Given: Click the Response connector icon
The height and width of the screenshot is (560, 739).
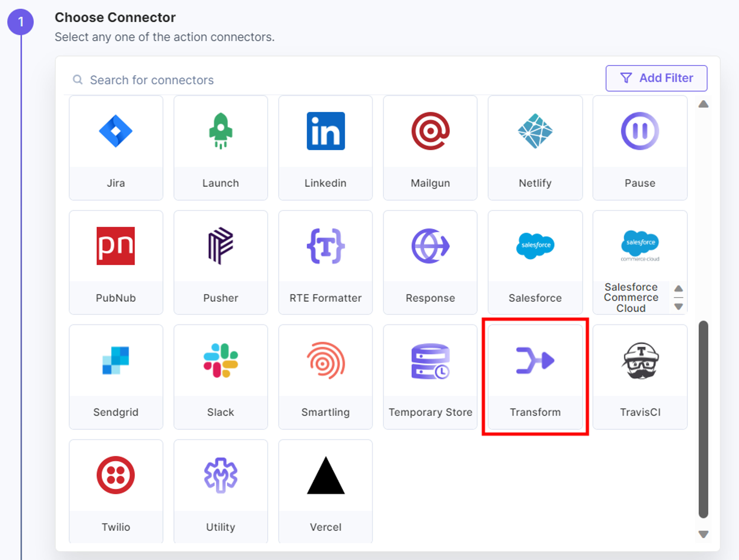Looking at the screenshot, I should tap(430, 246).
